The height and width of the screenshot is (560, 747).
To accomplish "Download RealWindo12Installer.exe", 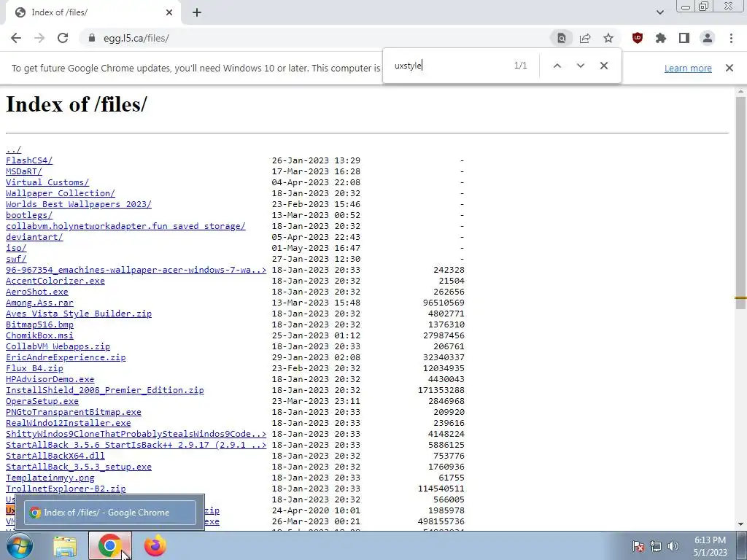I will coord(68,424).
